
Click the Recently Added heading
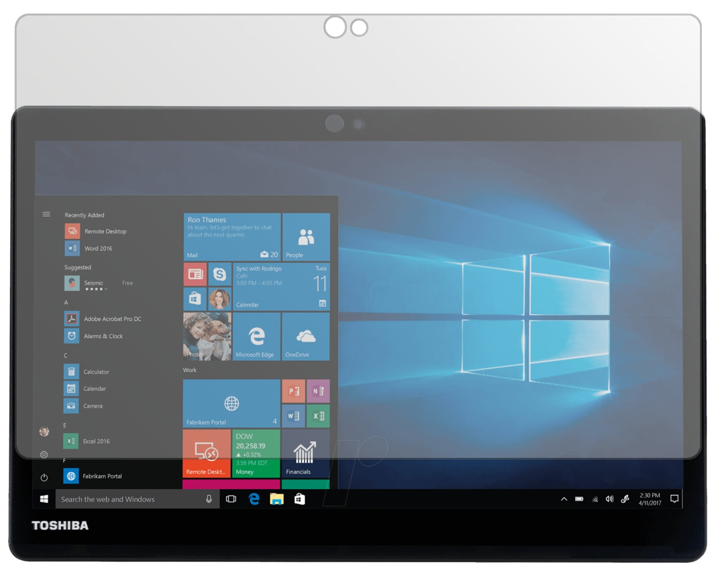tap(84, 215)
